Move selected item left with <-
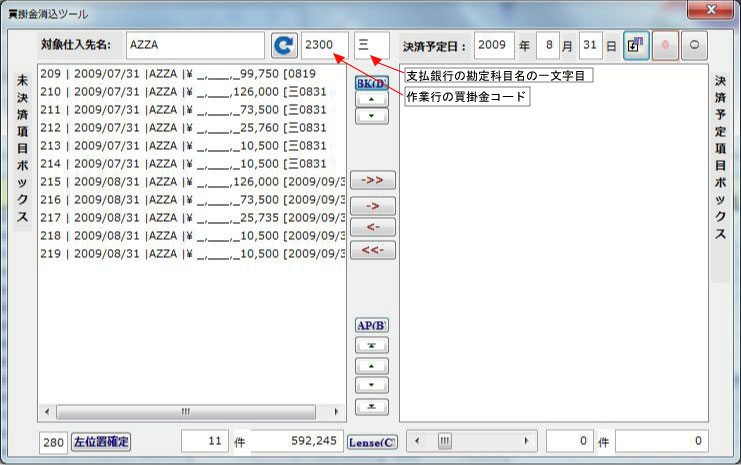 tap(372, 227)
